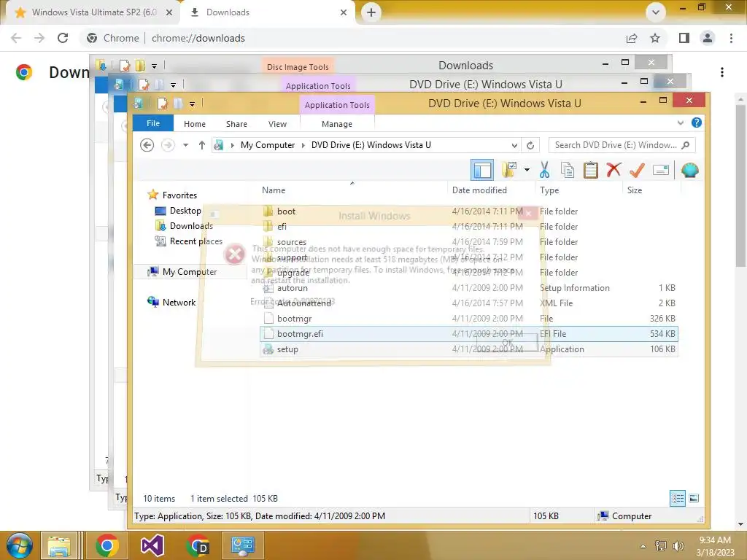Open Chrome side panel icon

click(684, 38)
